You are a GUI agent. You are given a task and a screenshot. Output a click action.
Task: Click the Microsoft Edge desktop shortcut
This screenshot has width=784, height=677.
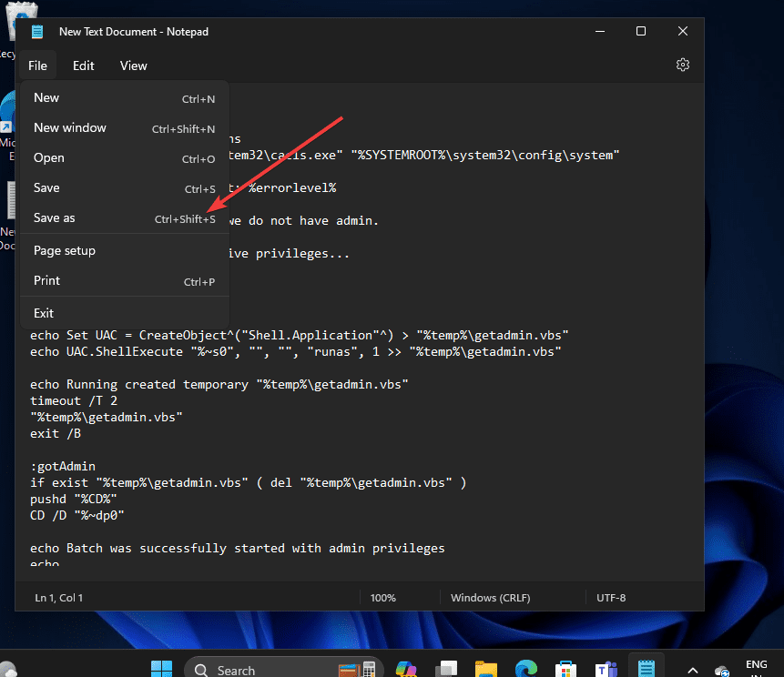[7, 125]
